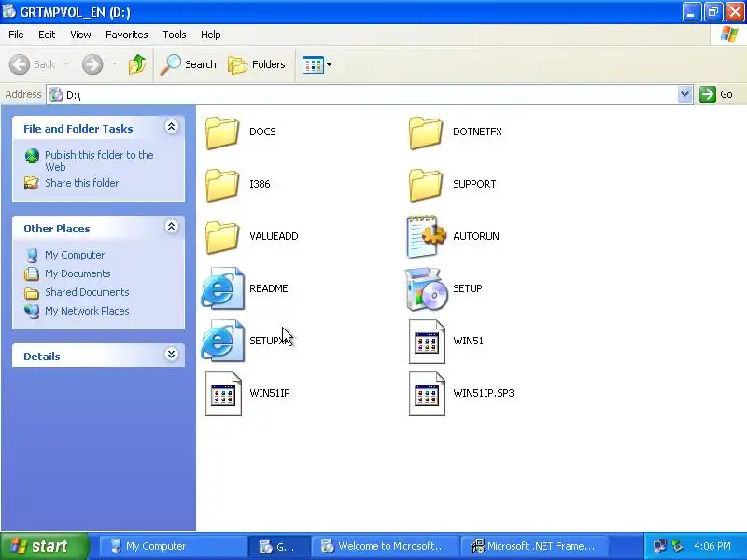
Task: Select the AUTORUN setup information file icon
Action: pyautogui.click(x=426, y=236)
